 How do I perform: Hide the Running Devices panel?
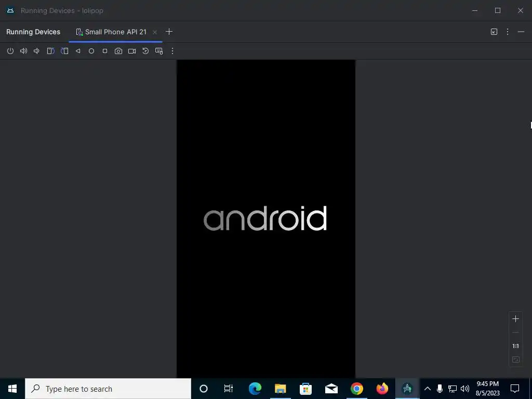521,32
